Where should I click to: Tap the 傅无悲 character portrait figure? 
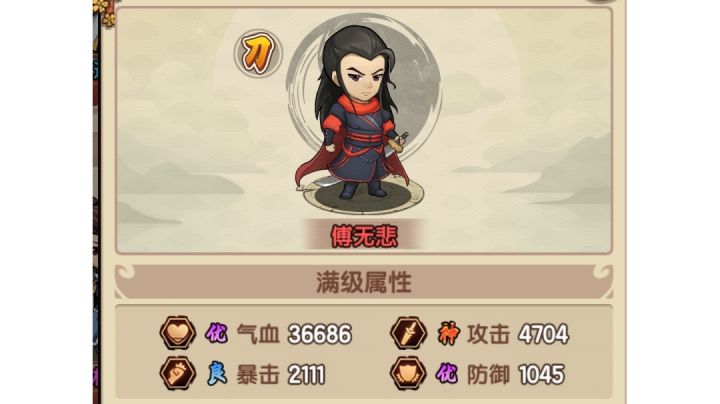tap(358, 112)
